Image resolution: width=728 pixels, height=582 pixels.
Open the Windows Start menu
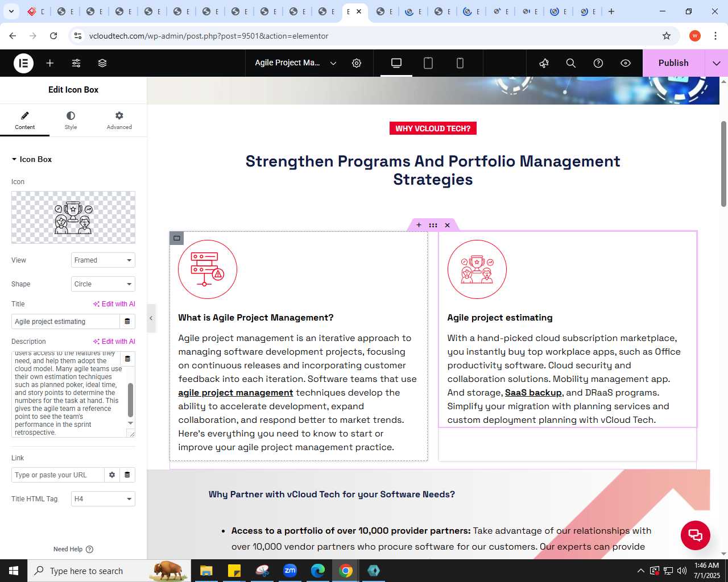(x=14, y=571)
